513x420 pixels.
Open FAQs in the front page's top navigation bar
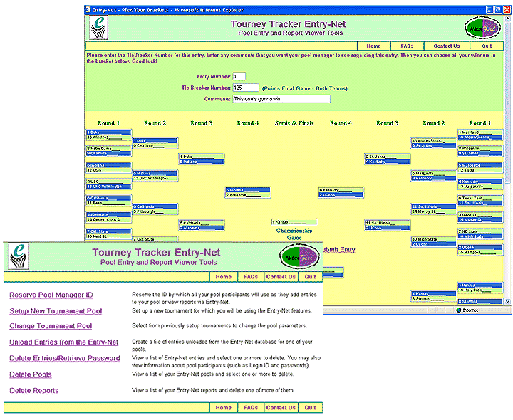pyautogui.click(x=251, y=277)
